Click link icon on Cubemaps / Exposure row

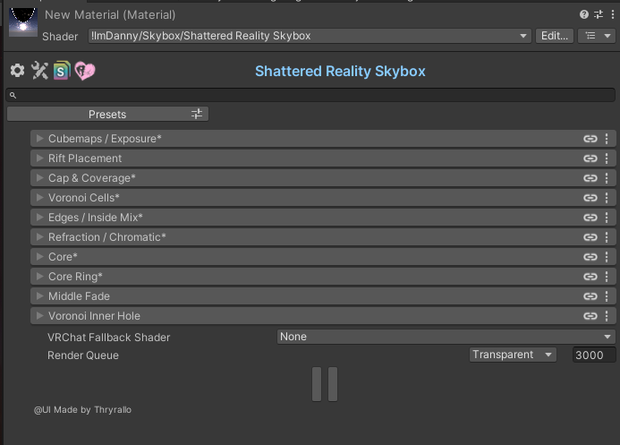click(x=590, y=138)
